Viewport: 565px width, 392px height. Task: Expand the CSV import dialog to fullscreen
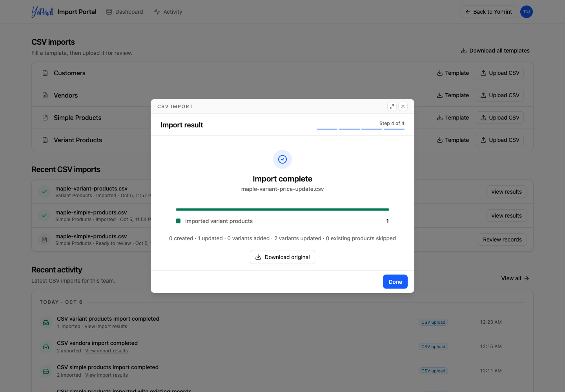tap(392, 107)
